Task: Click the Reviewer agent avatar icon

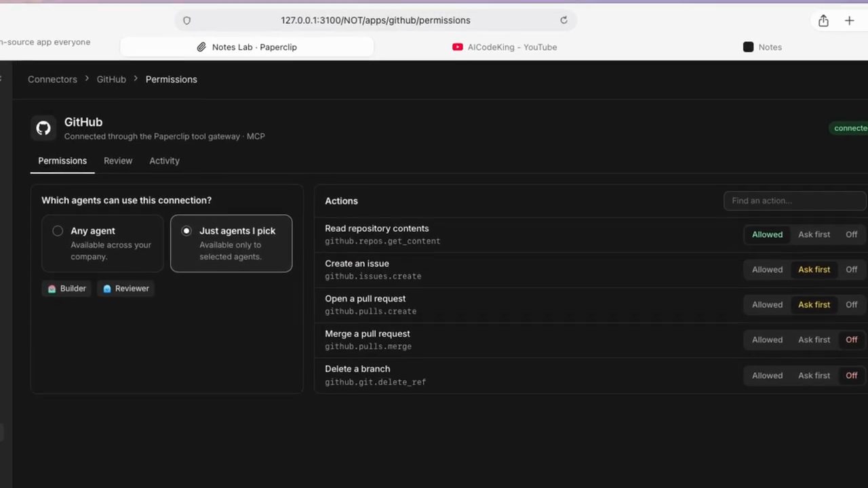Action: point(107,289)
